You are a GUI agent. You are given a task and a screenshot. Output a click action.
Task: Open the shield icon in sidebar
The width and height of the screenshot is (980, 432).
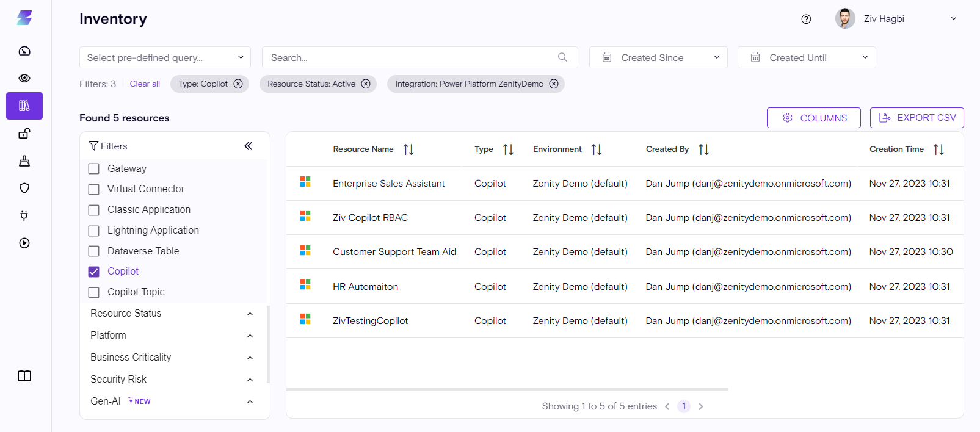tap(24, 188)
